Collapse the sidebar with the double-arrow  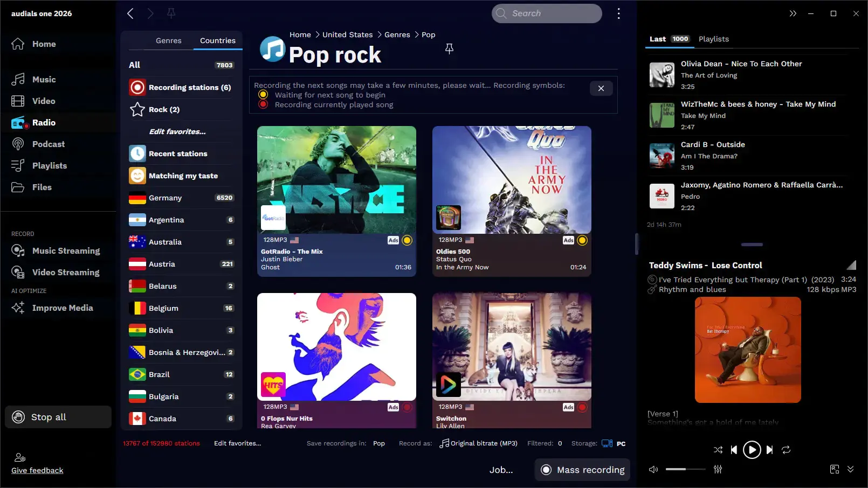793,13
